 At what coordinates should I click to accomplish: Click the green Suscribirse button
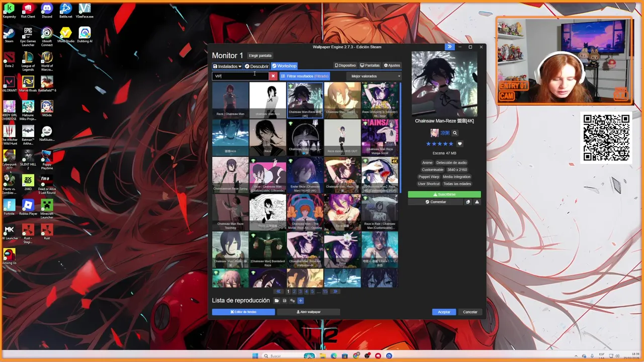(444, 195)
